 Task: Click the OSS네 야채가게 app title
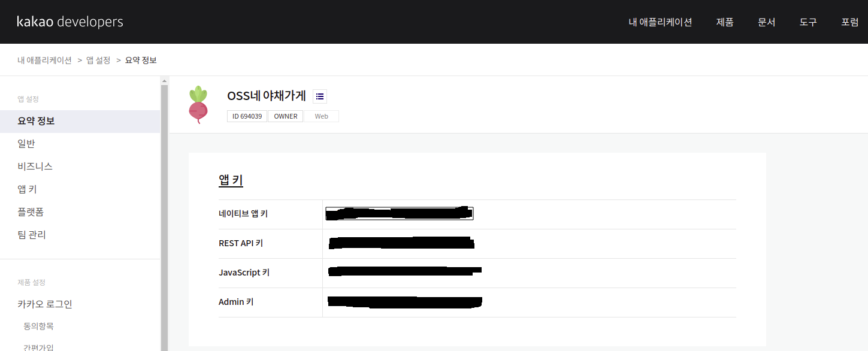[x=267, y=96]
